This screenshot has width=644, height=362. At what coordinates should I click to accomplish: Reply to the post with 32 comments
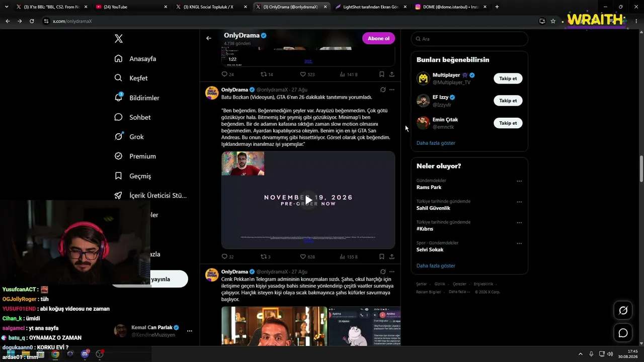pyautogui.click(x=224, y=256)
